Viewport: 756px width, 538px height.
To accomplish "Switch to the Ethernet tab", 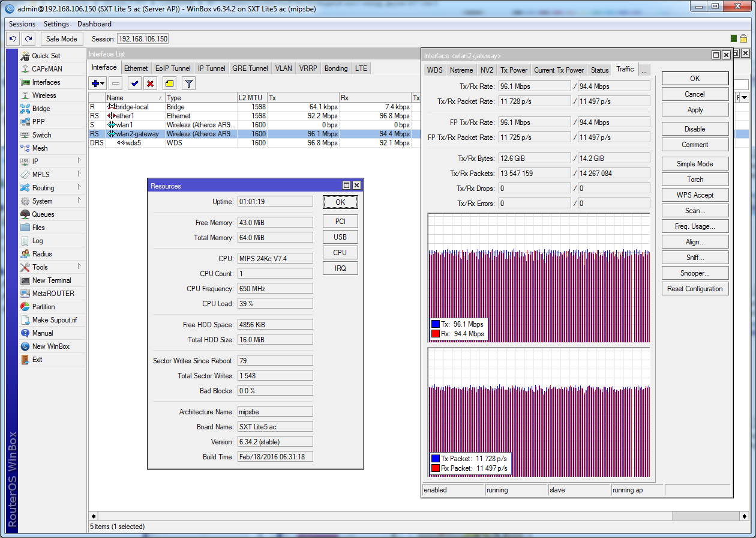I will [136, 68].
